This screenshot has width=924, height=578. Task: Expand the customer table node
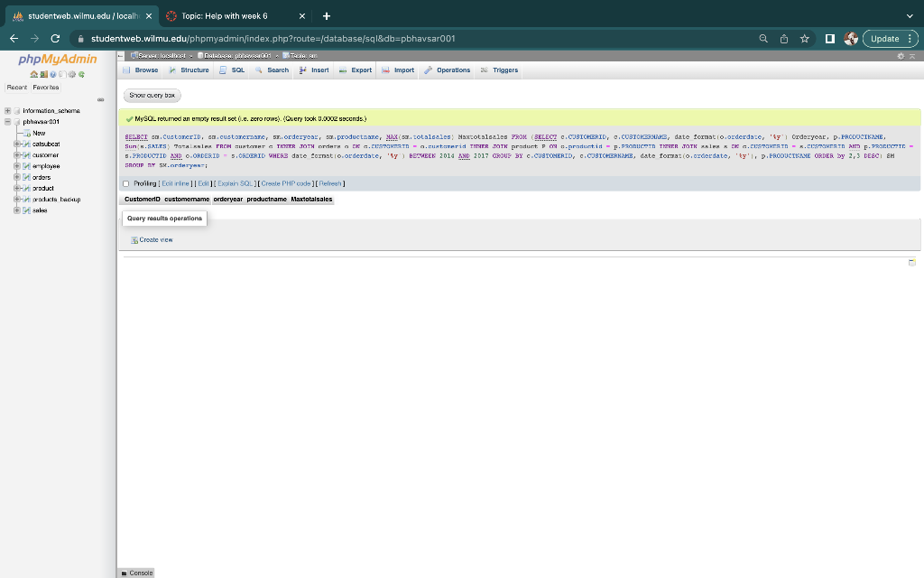point(17,155)
